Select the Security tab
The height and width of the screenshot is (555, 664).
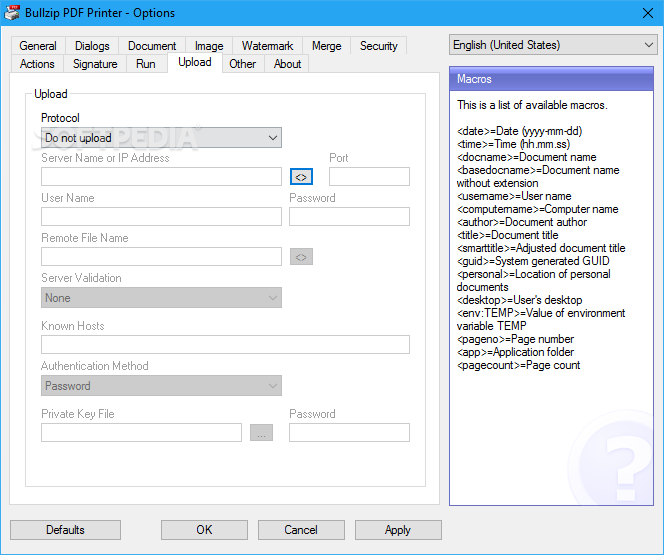coord(379,46)
